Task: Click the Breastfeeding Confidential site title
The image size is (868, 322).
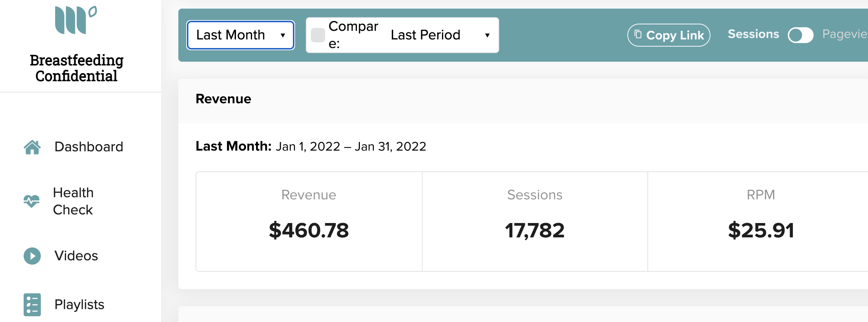Action: tap(77, 68)
